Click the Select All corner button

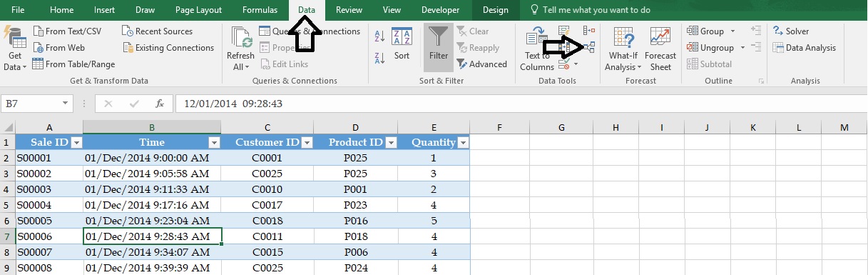click(x=7, y=127)
